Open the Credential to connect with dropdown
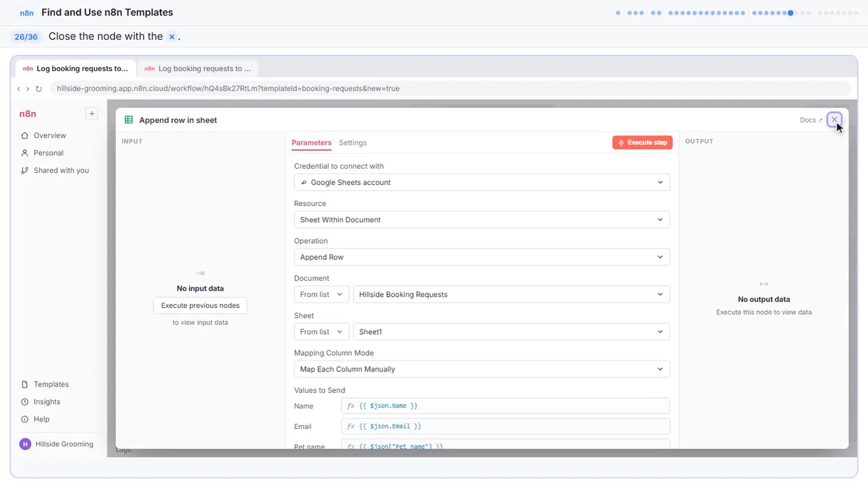Image resolution: width=868 pixels, height=488 pixels. [482, 182]
